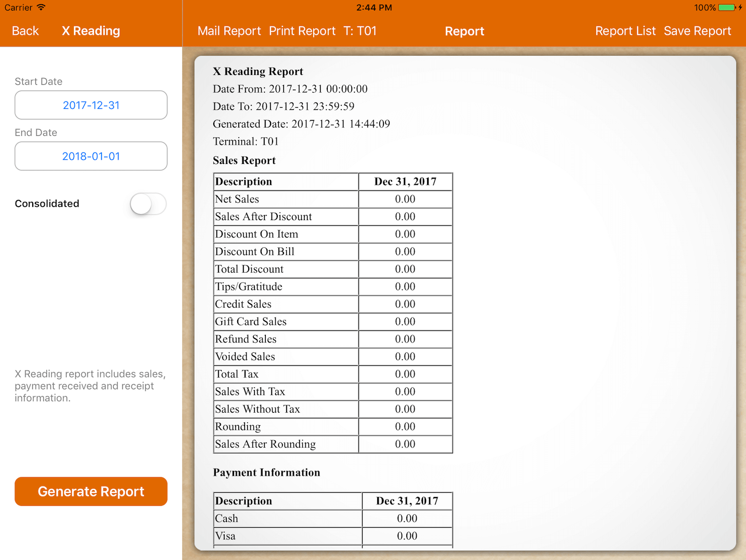Tap the Generated Date line

coord(301,124)
